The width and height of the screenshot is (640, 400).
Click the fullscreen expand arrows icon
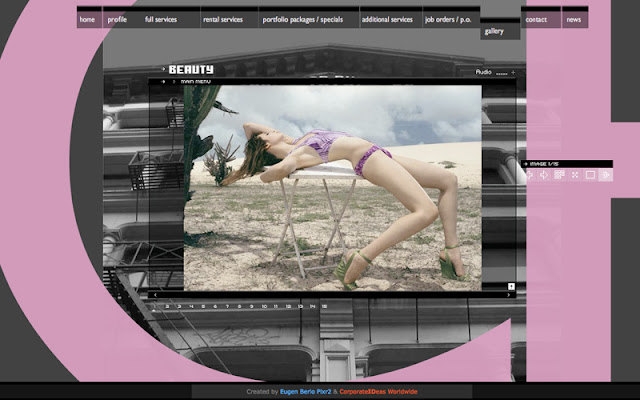coord(575,175)
